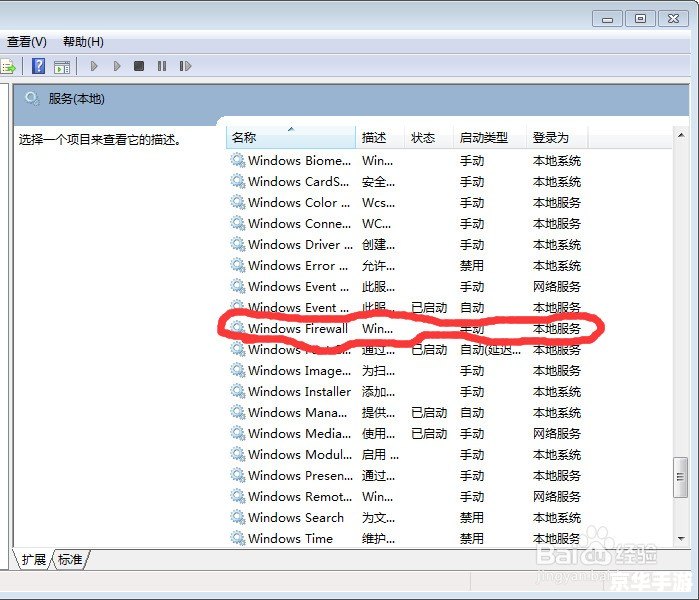Viewport: 699px width, 600px height.
Task: Click the 禁用 startup type of Windows Error
Action: click(472, 266)
